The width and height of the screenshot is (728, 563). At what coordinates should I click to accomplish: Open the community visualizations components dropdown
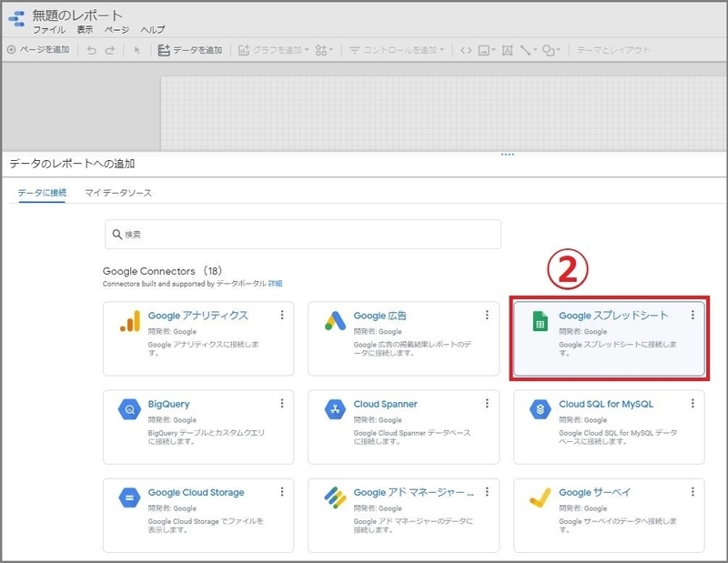pos(324,50)
